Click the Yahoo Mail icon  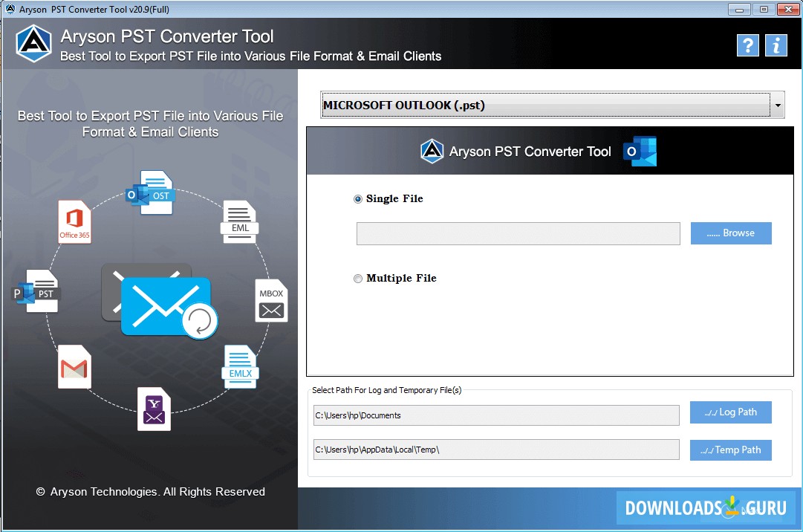pyautogui.click(x=153, y=408)
